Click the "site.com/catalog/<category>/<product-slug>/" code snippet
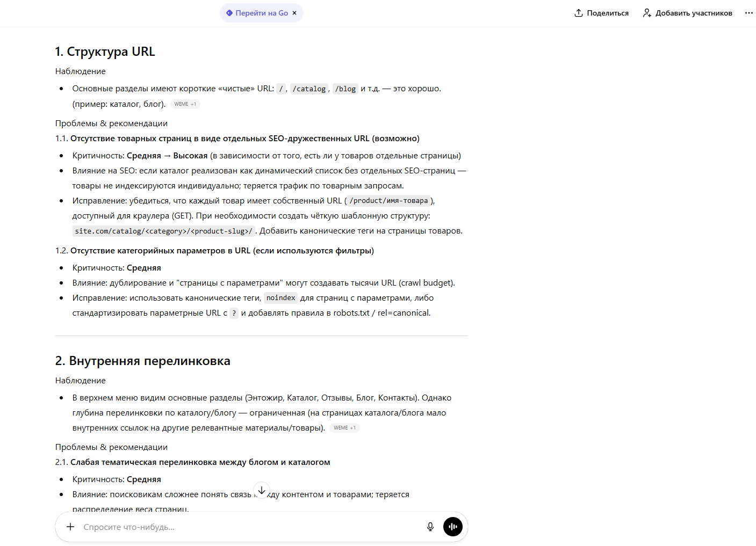The image size is (756, 546). pos(163,231)
